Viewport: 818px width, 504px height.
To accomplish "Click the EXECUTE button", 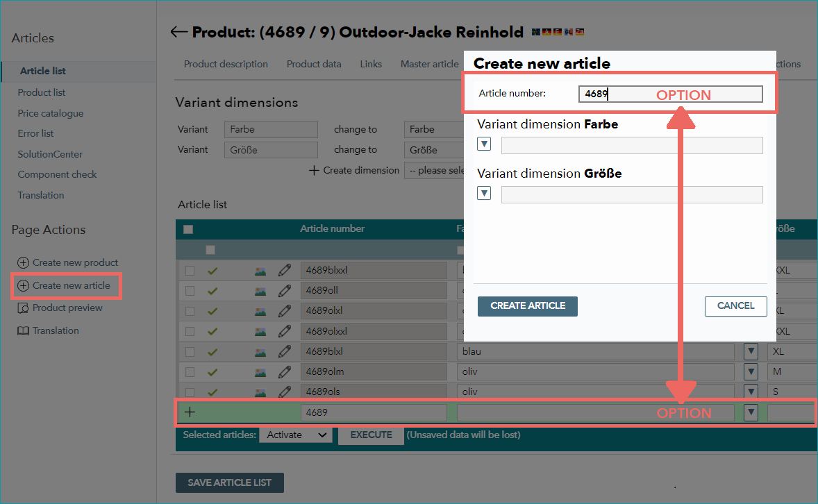I will tap(371, 435).
